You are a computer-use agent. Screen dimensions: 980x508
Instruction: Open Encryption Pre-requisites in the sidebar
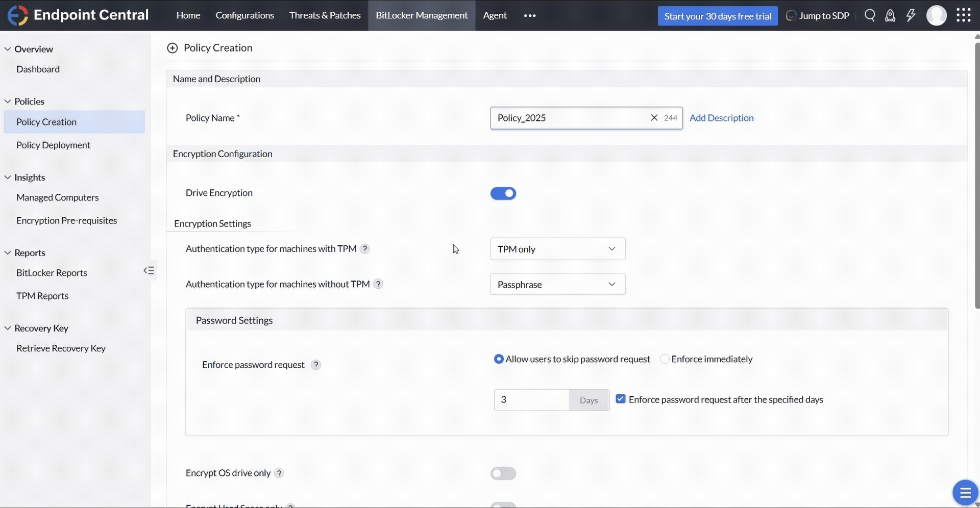[x=67, y=220]
